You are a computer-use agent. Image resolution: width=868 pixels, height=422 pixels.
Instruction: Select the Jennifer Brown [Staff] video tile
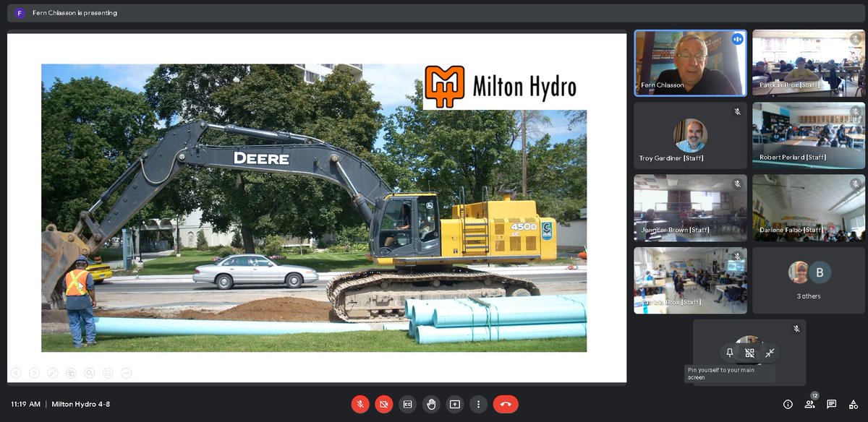[x=691, y=208]
